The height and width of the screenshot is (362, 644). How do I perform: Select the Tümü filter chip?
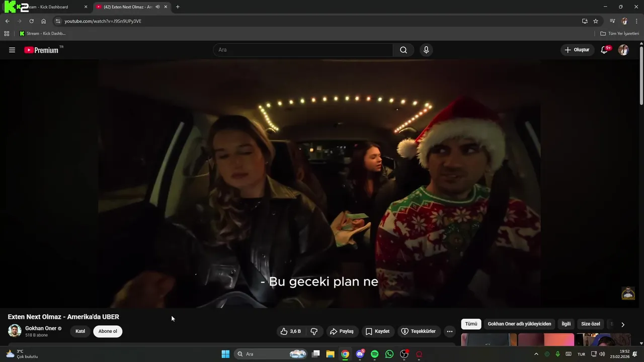471,324
